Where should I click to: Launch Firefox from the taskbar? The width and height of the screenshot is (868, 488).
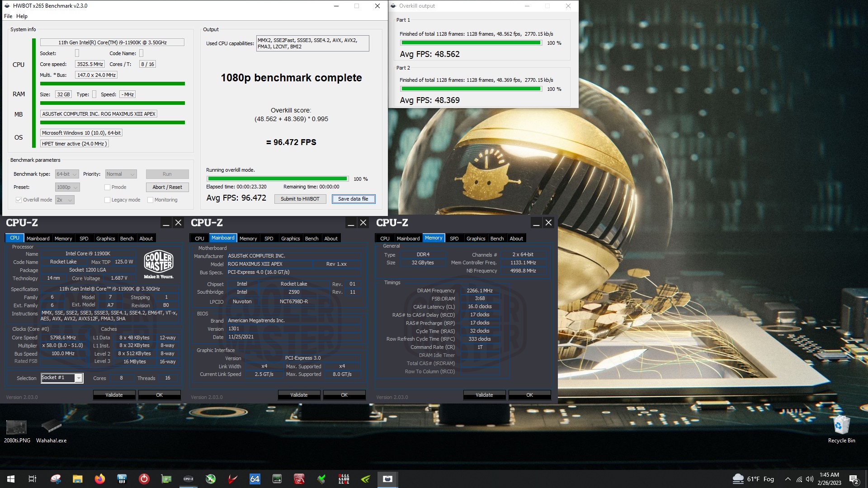point(100,479)
